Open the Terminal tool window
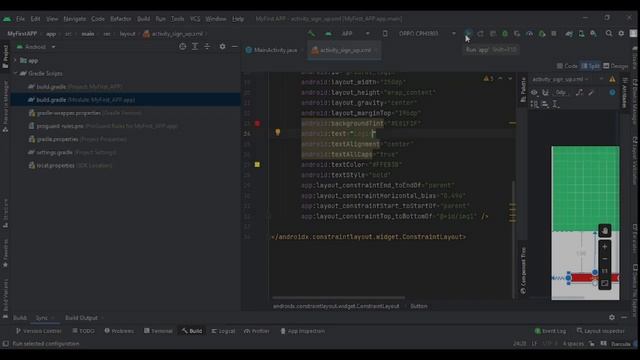The image size is (640, 360). (x=158, y=331)
